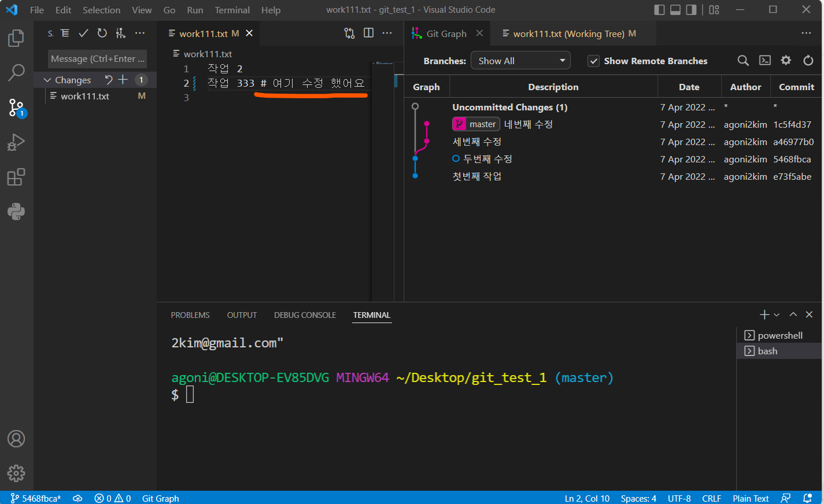Create a new terminal with plus icon
This screenshot has width=824, height=504.
pyautogui.click(x=764, y=314)
